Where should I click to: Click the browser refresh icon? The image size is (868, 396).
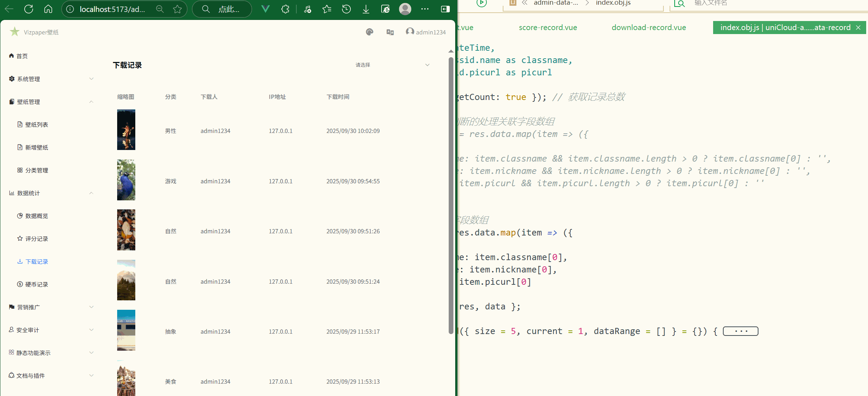click(x=29, y=9)
